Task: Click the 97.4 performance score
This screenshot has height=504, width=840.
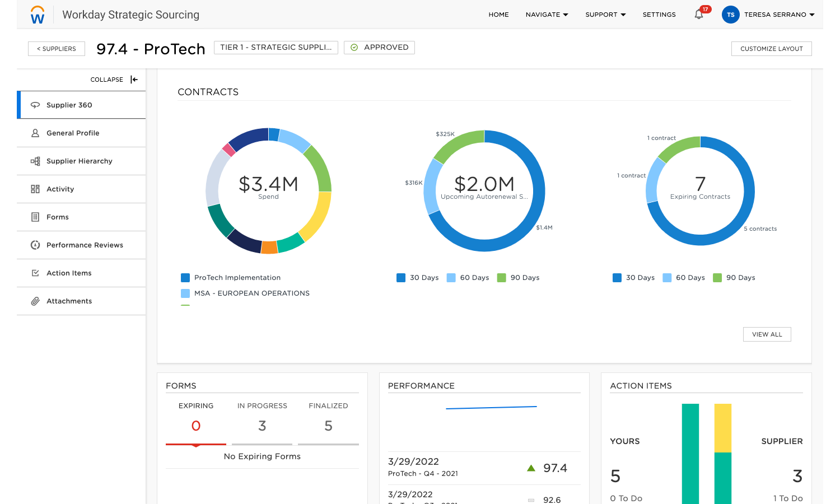Action: tap(555, 468)
